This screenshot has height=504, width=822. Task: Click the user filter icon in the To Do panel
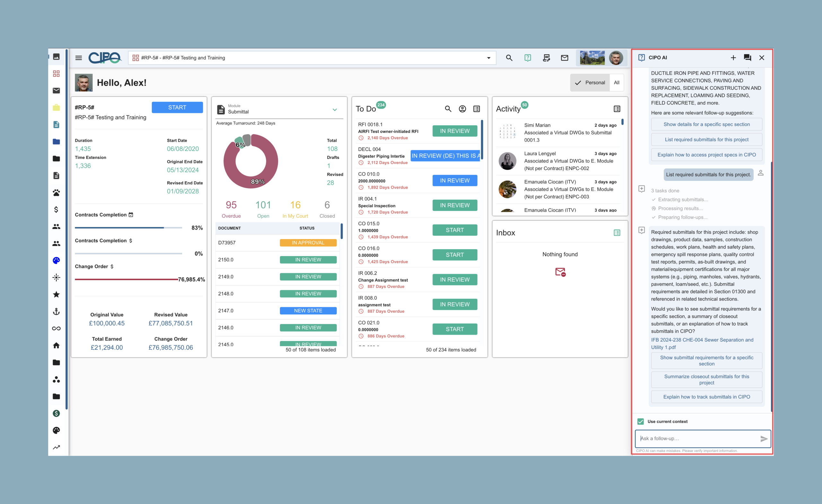(x=462, y=109)
